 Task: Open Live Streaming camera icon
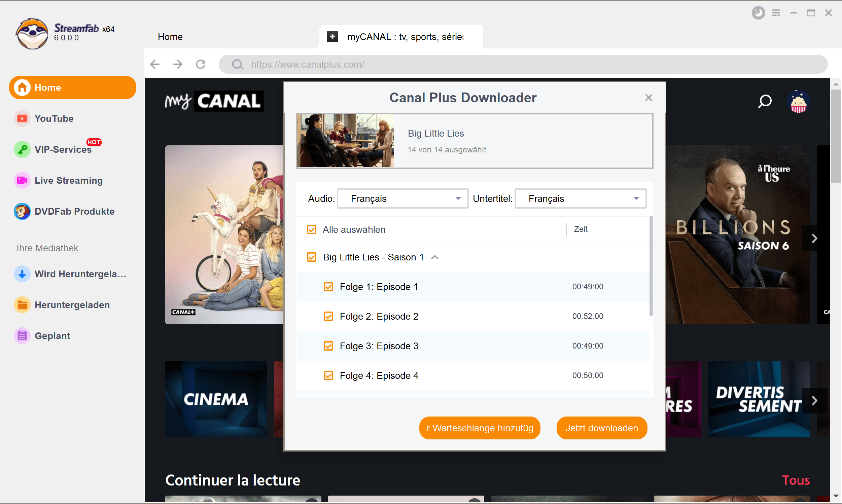click(x=22, y=180)
